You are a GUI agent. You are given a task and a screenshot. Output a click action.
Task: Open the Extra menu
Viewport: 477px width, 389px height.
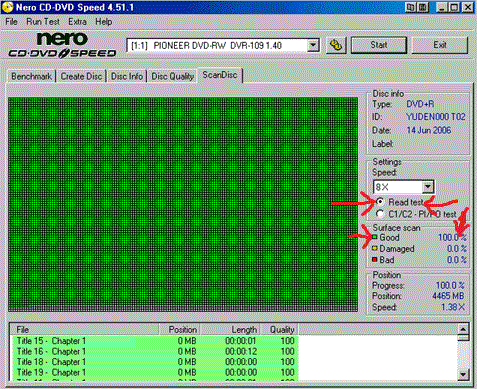click(x=77, y=22)
